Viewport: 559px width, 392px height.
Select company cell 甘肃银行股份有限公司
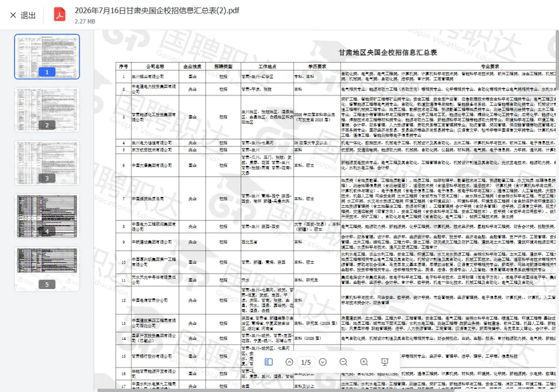tap(155, 356)
